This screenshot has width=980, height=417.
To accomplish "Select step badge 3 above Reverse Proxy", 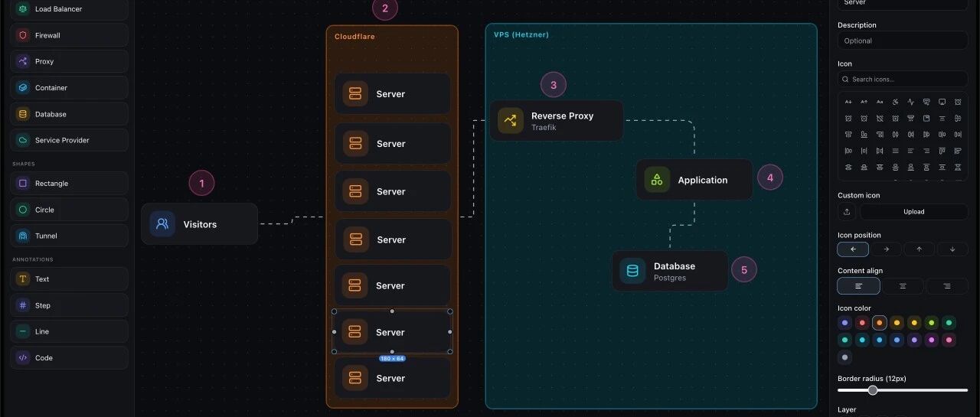I will coord(554,85).
